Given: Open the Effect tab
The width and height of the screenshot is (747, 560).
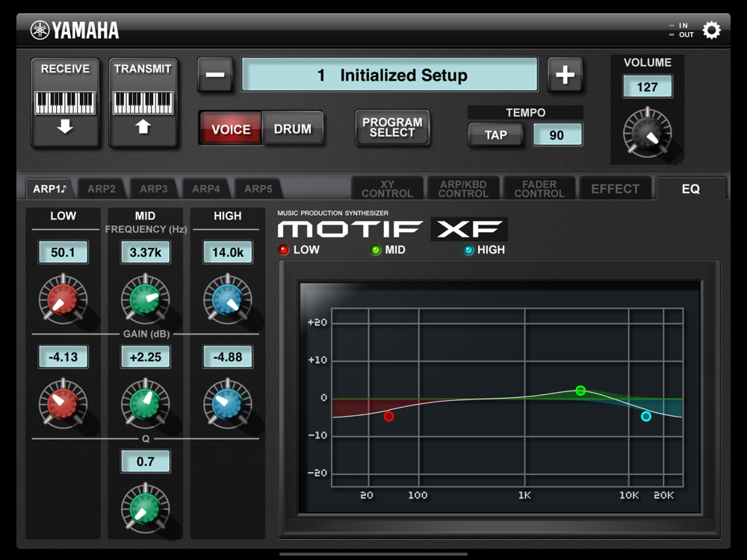Looking at the screenshot, I should [x=615, y=189].
